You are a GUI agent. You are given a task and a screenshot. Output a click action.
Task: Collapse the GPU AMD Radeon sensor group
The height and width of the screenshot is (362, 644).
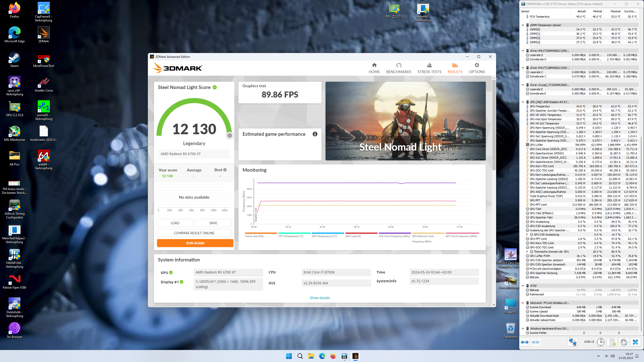tap(523, 102)
